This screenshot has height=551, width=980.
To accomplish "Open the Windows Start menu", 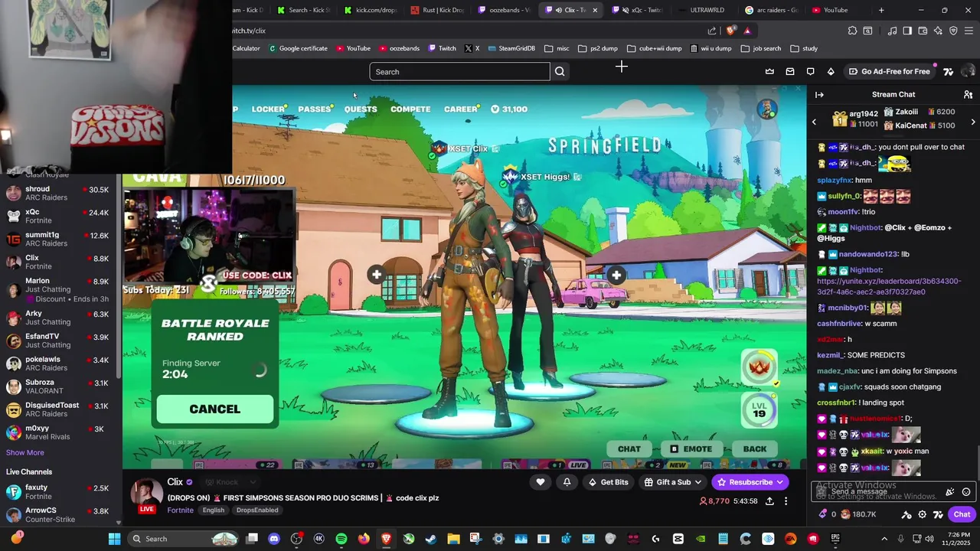I will 114,539.
